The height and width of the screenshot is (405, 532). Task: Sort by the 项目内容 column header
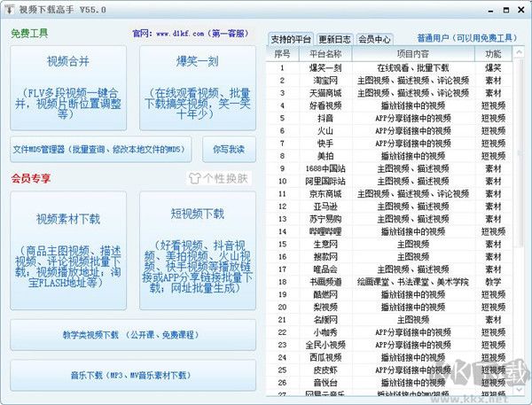(x=413, y=53)
